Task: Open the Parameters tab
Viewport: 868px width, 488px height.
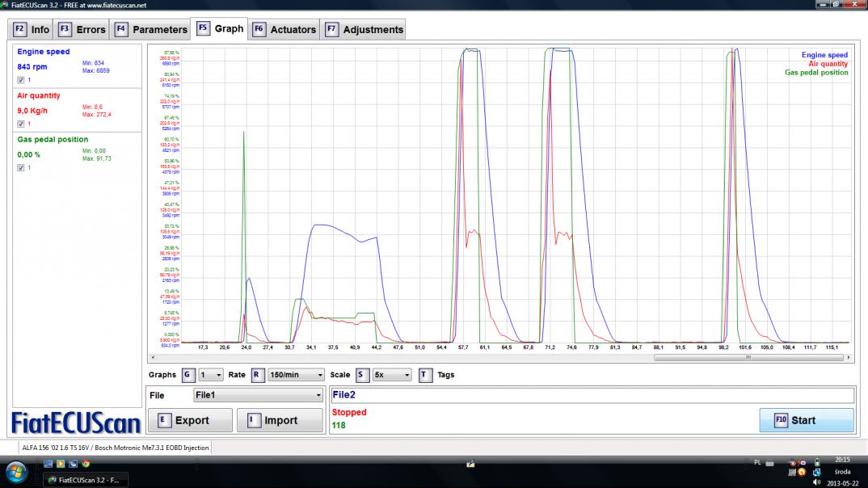Action: click(x=150, y=29)
